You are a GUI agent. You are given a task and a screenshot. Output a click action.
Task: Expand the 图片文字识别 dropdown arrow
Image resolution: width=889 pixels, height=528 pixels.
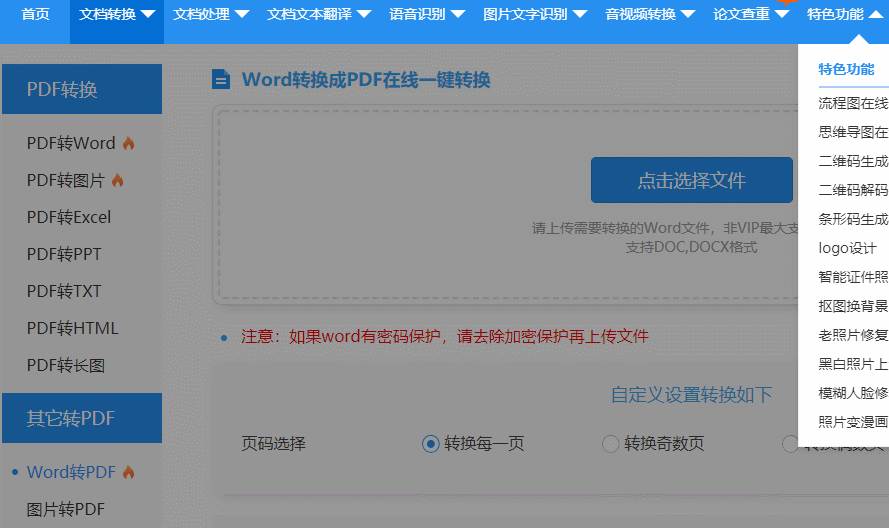580,14
